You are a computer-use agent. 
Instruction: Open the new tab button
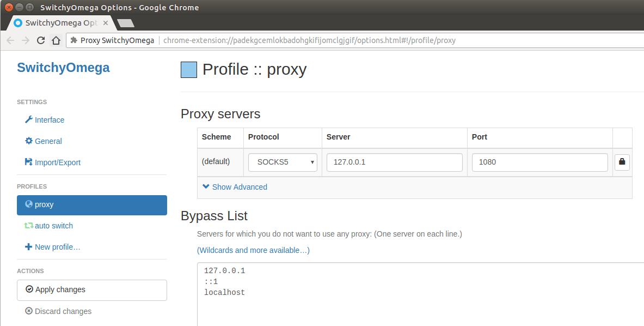[126, 23]
